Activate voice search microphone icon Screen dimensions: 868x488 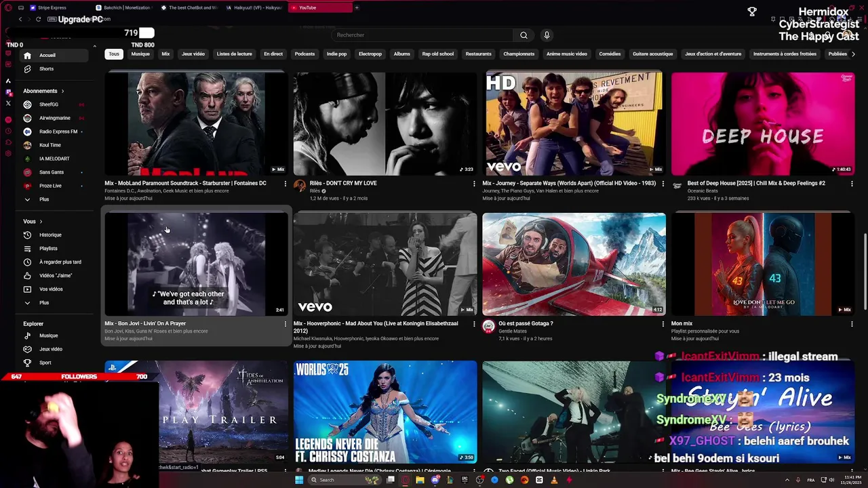coord(547,35)
